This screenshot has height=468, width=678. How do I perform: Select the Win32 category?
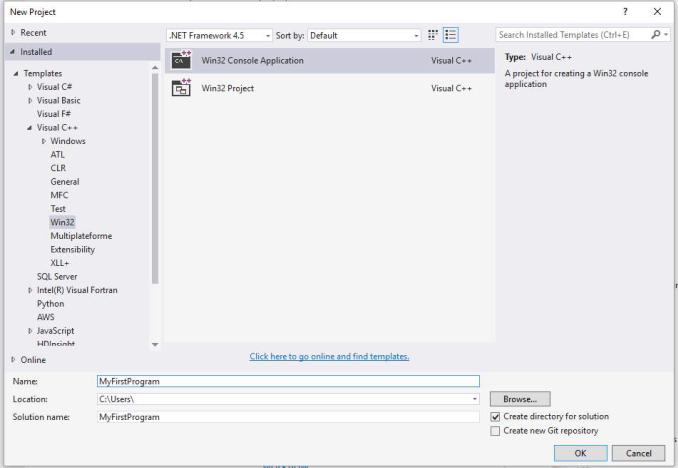click(x=62, y=222)
